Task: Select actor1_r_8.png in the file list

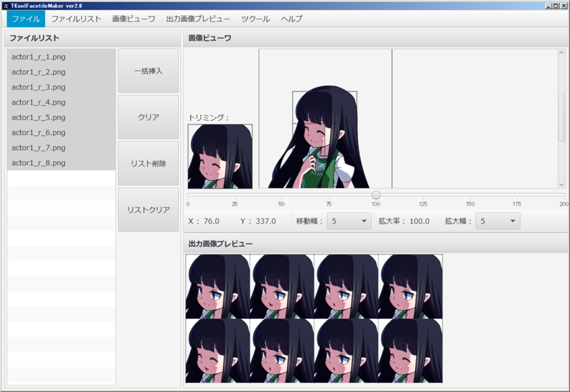Action: (x=38, y=163)
